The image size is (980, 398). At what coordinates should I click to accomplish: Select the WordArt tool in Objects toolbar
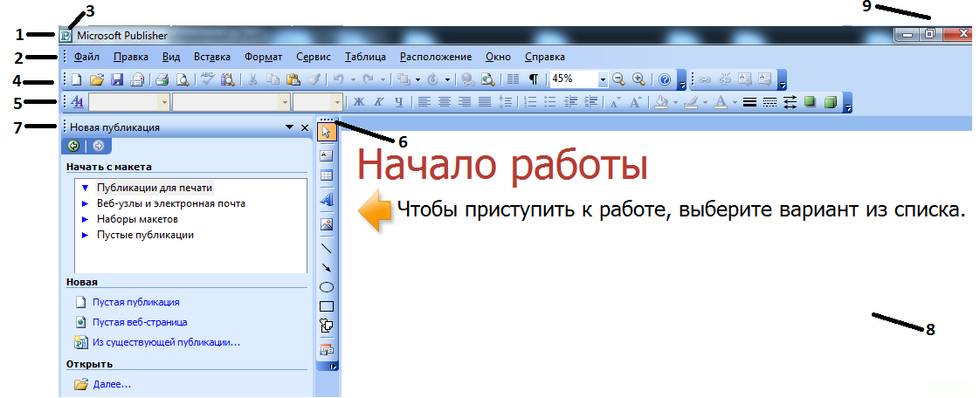tap(327, 199)
